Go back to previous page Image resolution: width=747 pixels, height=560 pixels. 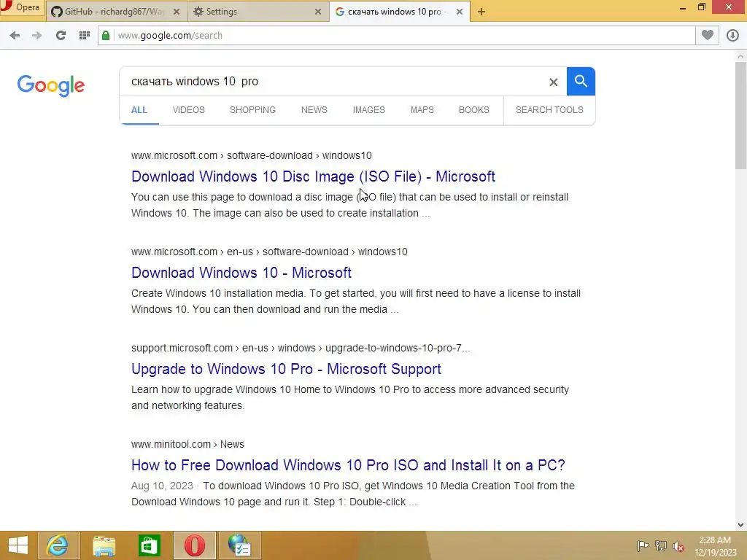point(15,35)
